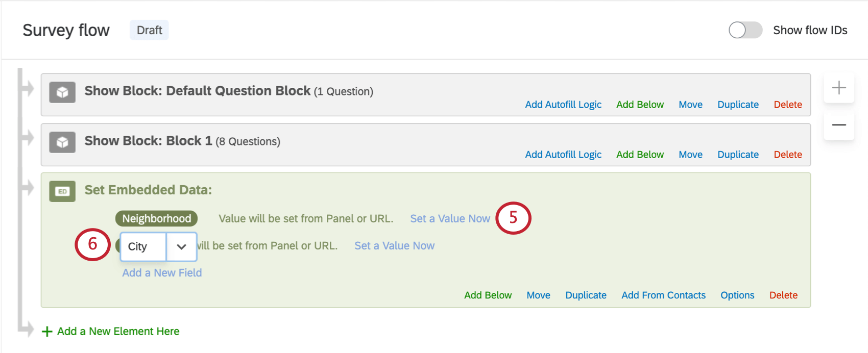Zoom in with the plus icon
This screenshot has height=353, width=868.
pos(838,88)
